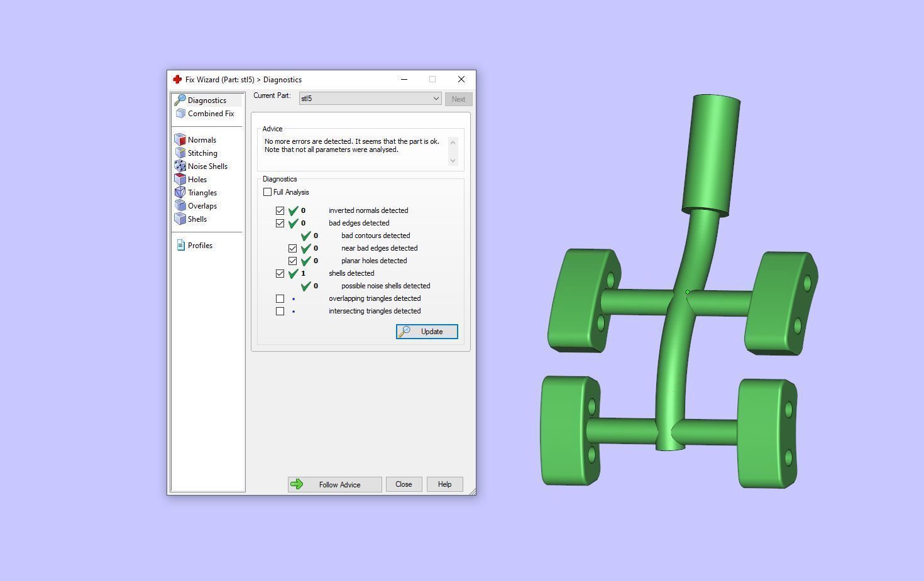This screenshot has width=924, height=581.
Task: Enable overlapping triangles detected checkbox
Action: pyautogui.click(x=280, y=298)
